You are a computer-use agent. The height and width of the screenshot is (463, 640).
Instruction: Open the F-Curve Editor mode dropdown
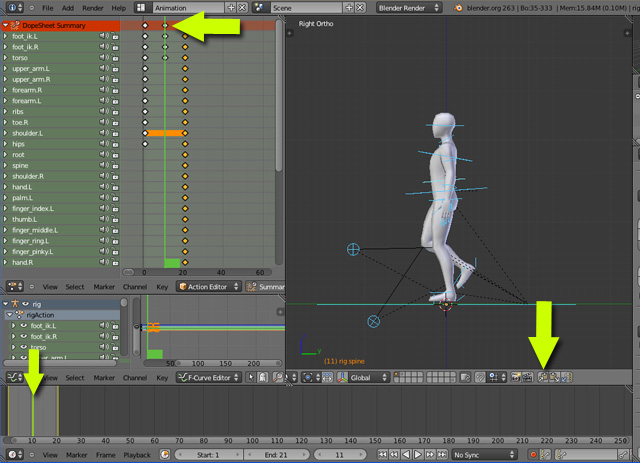[x=209, y=377]
